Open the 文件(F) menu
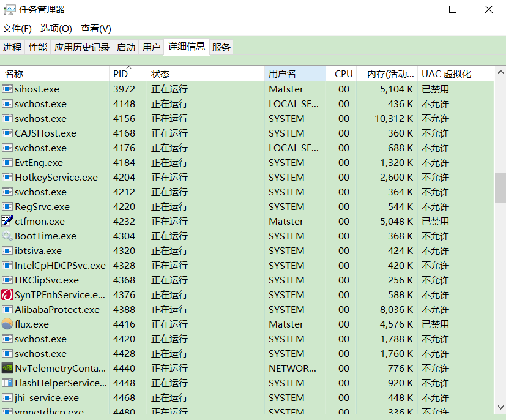Image resolution: width=506 pixels, height=420 pixels. pos(17,29)
